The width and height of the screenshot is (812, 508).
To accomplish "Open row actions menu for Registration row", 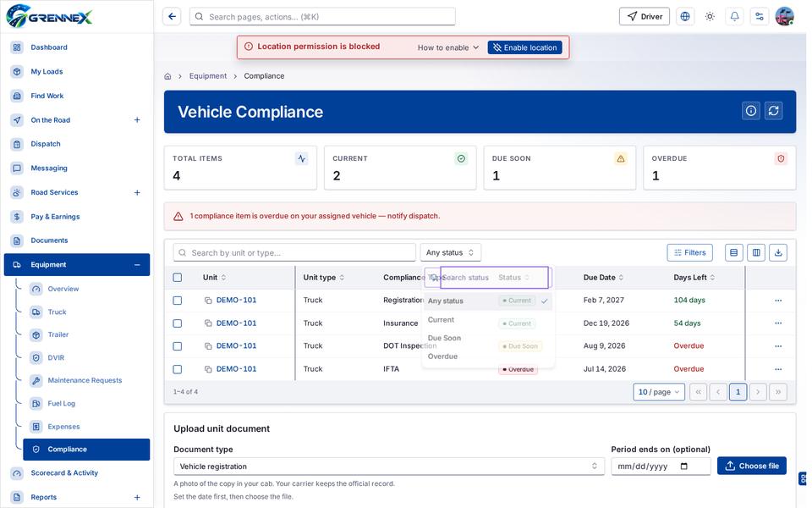I will coord(778,300).
